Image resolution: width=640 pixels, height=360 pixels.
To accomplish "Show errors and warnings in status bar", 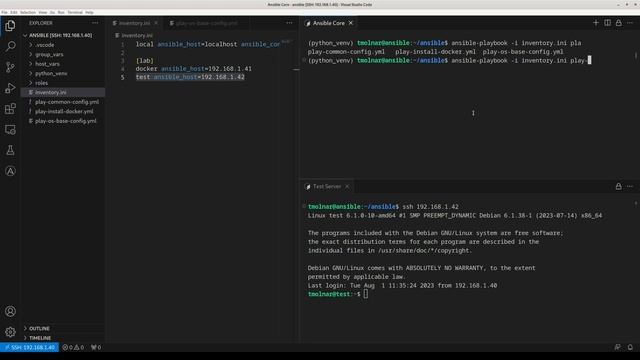I will (x=73, y=347).
